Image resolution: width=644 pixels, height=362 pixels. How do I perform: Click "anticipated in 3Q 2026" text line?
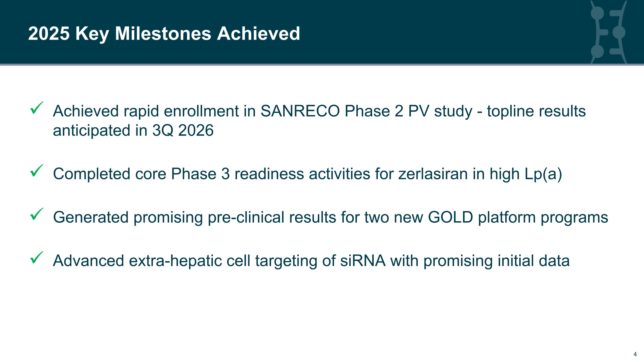click(x=133, y=130)
